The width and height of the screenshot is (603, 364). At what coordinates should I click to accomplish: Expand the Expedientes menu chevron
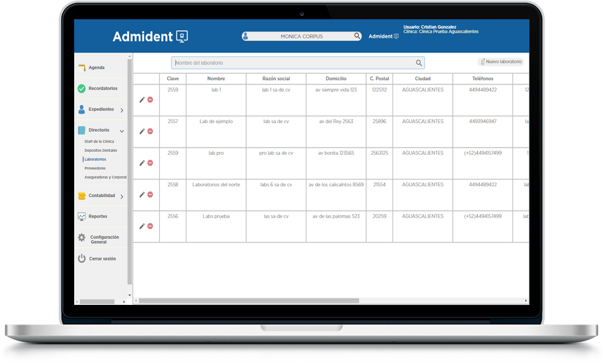click(x=122, y=110)
